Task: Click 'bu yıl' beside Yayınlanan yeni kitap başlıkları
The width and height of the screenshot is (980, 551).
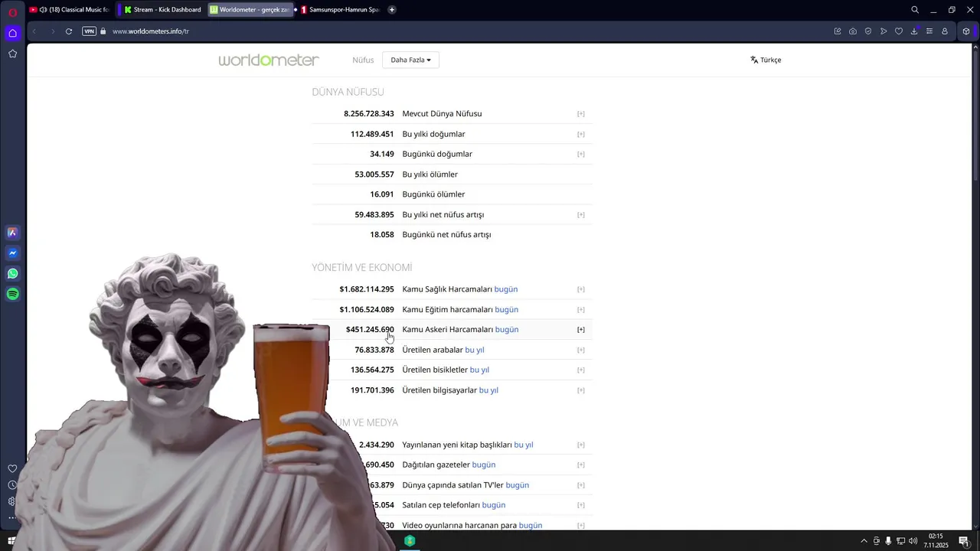Action: 524,445
